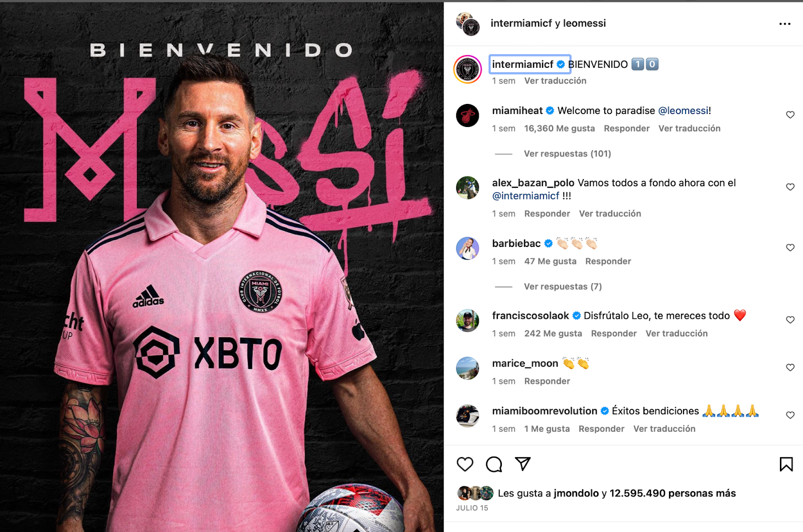Like the miamiheat comment
Viewport: 803px width, 532px height.
click(x=790, y=115)
